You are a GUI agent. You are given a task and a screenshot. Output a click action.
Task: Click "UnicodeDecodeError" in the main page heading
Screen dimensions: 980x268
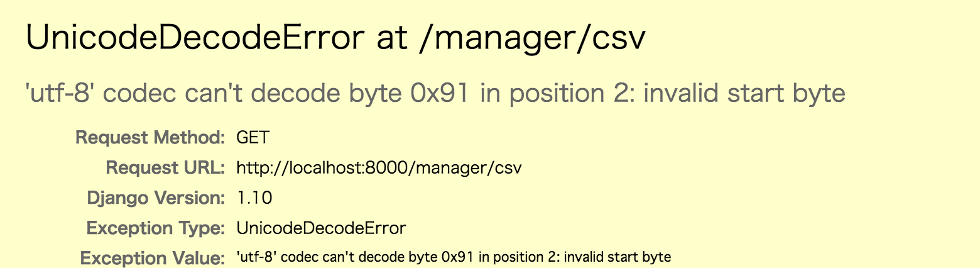(195, 40)
